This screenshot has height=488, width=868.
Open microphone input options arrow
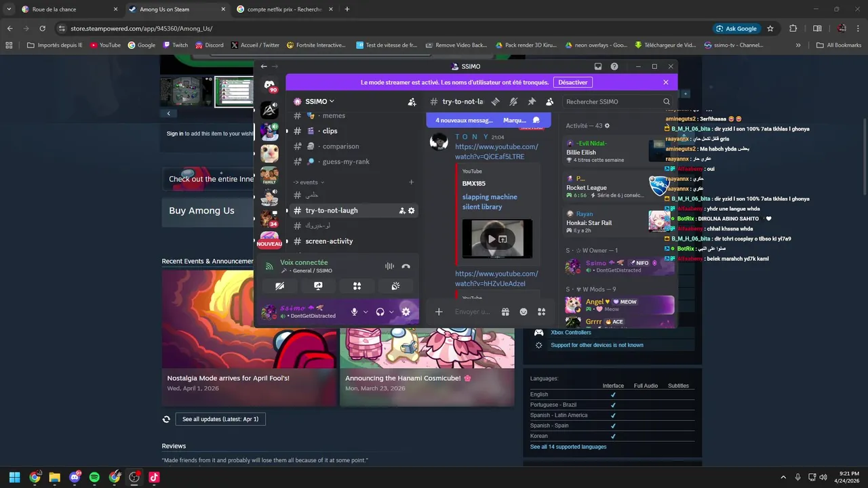coord(366,312)
